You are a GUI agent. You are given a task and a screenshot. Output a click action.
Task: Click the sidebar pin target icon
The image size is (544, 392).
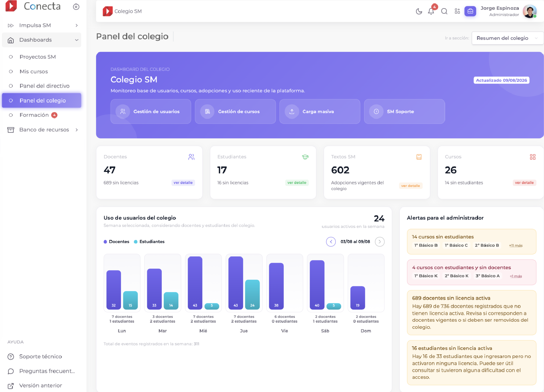[x=76, y=7]
